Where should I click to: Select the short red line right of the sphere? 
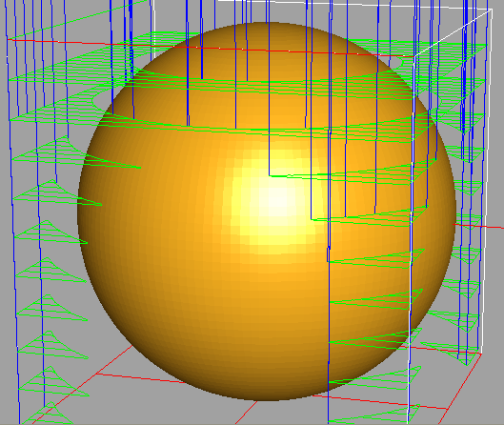(x=479, y=226)
